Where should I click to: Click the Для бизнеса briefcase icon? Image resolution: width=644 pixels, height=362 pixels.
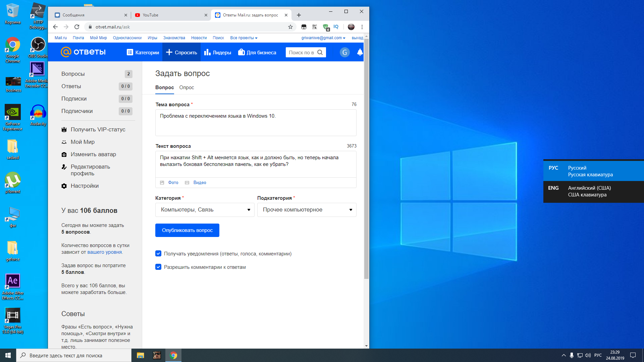pyautogui.click(x=242, y=52)
